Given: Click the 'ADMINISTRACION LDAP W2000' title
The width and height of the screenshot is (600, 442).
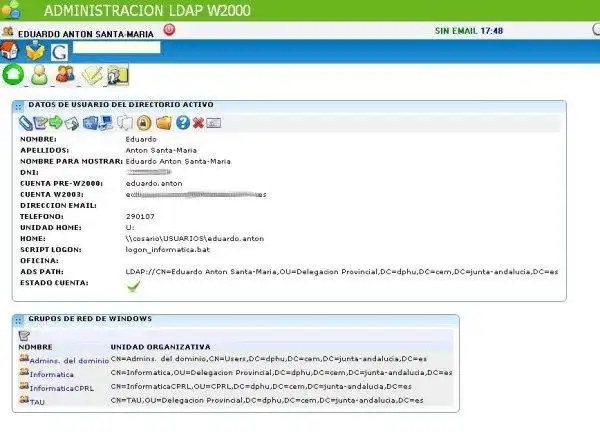Looking at the screenshot, I should [147, 10].
